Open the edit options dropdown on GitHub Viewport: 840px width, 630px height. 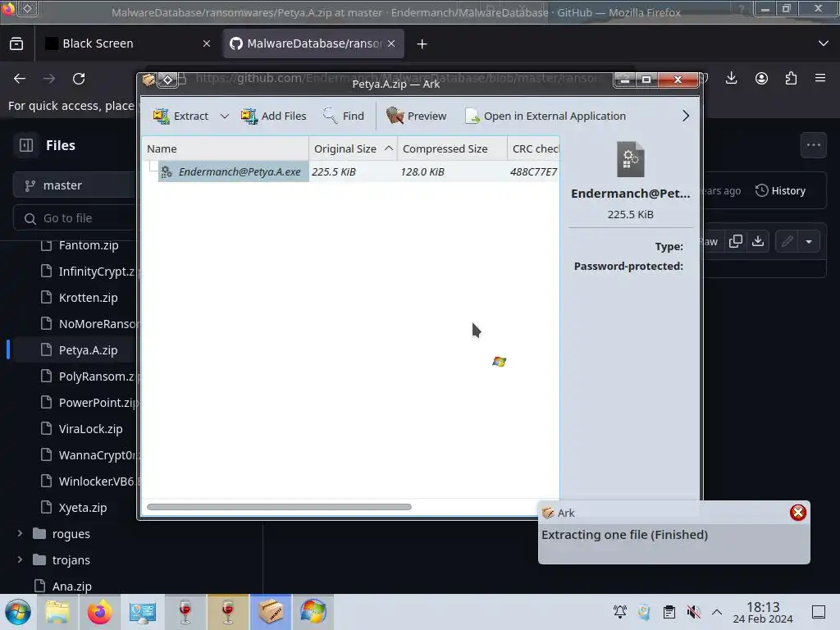pyautogui.click(x=809, y=242)
